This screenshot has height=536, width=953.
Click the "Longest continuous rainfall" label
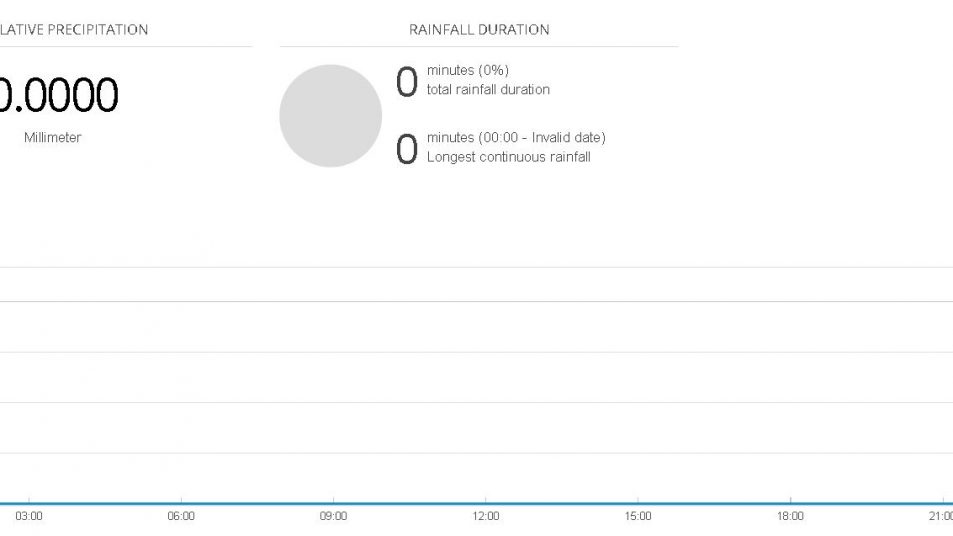(508, 157)
